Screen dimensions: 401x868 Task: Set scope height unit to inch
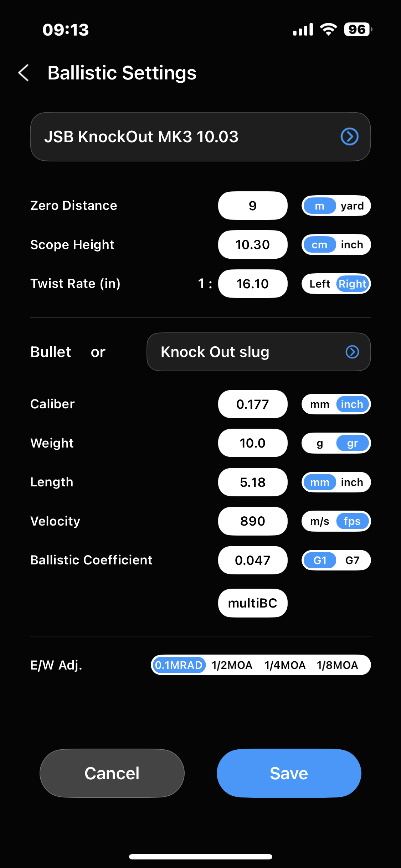click(x=352, y=245)
